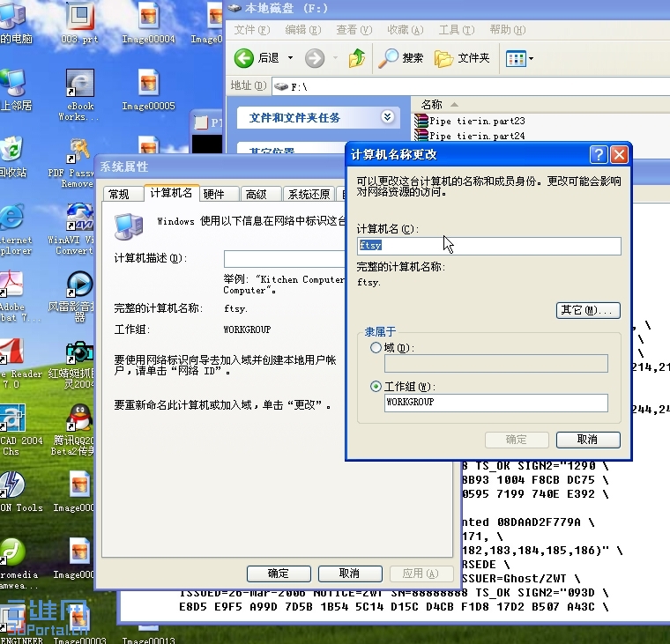
Task: Open the 编辑(E) menu
Action: pos(302,30)
